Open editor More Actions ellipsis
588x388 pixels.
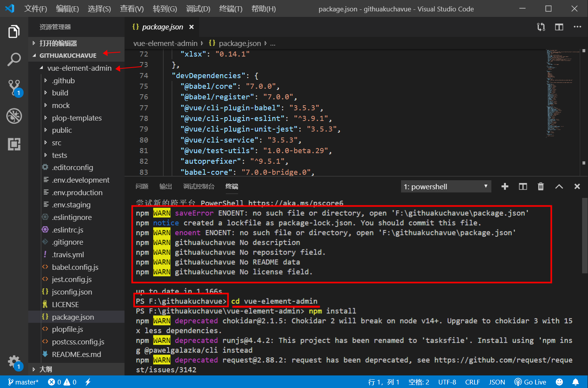(577, 27)
